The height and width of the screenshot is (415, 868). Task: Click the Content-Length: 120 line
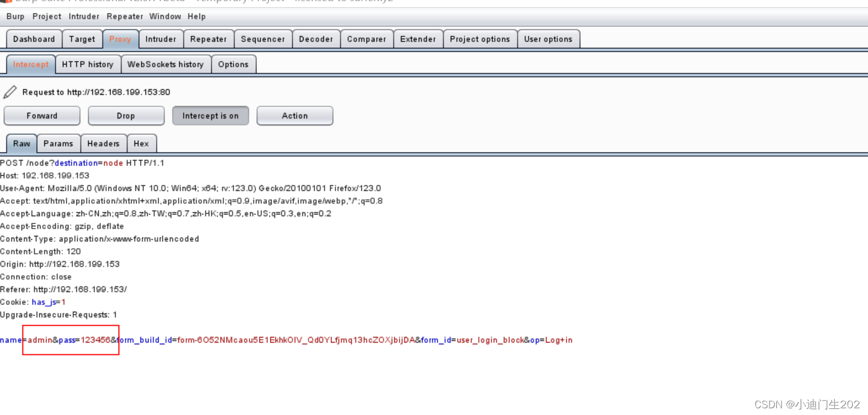coord(40,252)
